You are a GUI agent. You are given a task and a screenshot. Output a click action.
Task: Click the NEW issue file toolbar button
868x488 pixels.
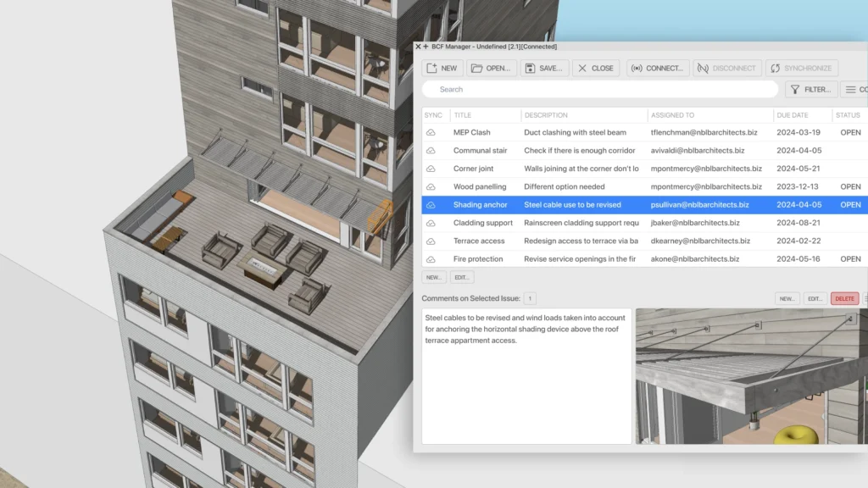pyautogui.click(x=442, y=69)
